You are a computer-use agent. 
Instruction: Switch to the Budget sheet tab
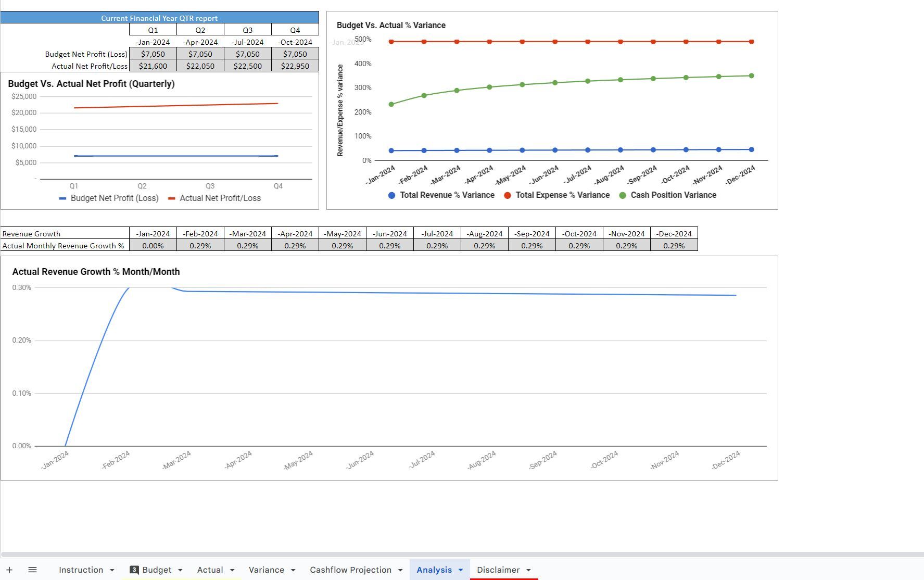(157, 570)
